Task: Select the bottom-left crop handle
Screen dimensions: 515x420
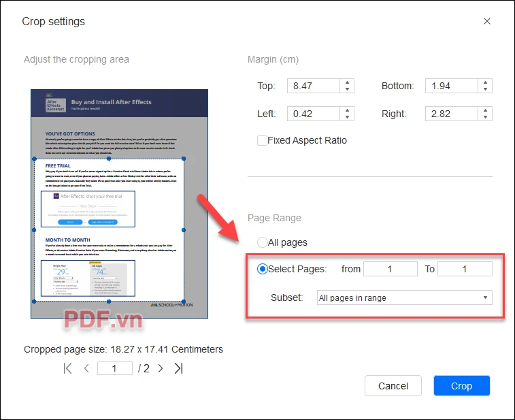Action: [34, 302]
